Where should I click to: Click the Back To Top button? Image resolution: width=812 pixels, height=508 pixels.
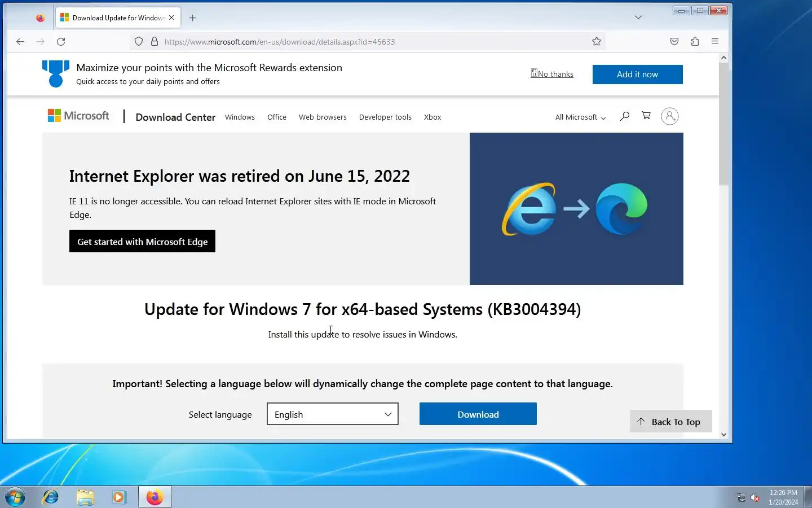pos(670,422)
